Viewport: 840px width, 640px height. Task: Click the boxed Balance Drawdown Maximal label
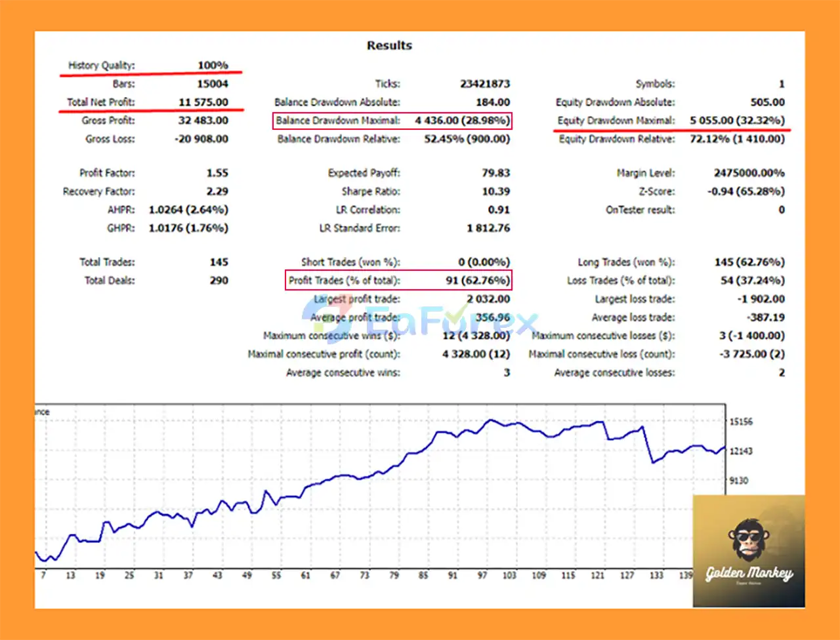pyautogui.click(x=337, y=121)
